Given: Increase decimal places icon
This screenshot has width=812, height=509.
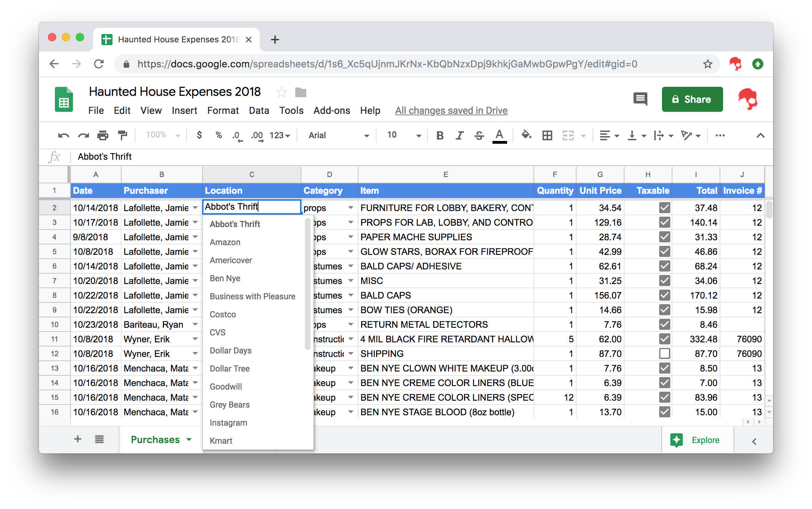Looking at the screenshot, I should [x=257, y=136].
